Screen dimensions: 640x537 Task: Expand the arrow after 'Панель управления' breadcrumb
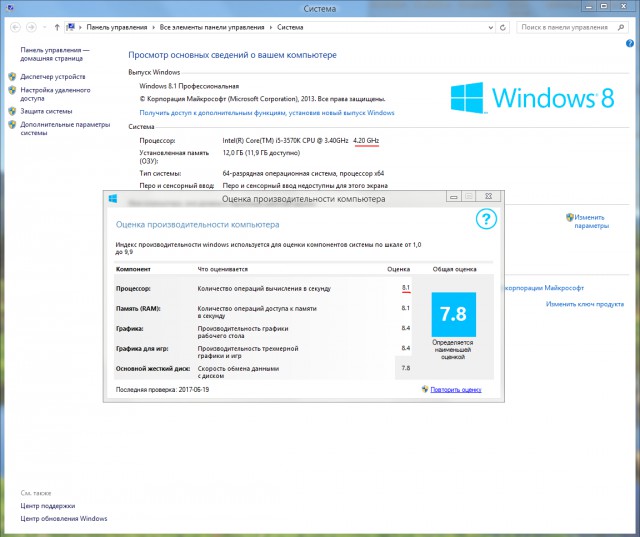pos(153,27)
